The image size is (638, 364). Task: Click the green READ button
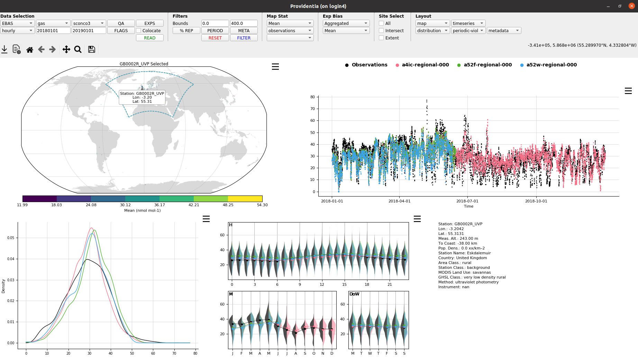coord(150,38)
